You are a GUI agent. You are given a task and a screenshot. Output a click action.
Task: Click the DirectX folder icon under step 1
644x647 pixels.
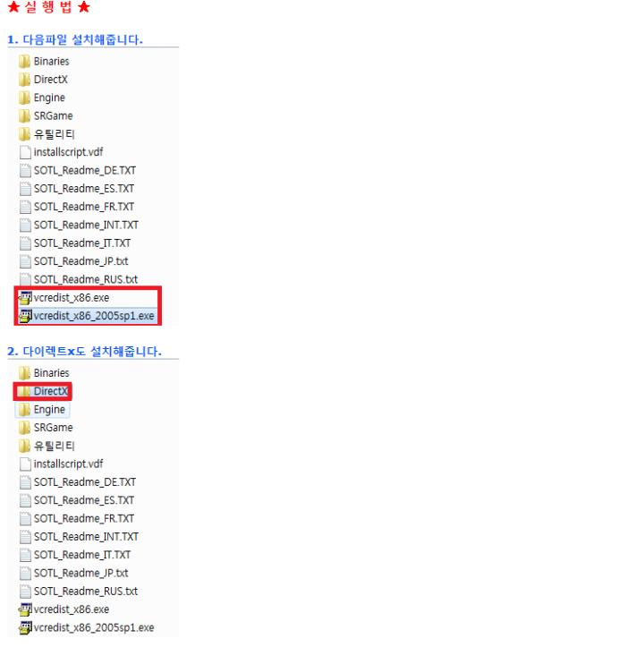coord(25,80)
